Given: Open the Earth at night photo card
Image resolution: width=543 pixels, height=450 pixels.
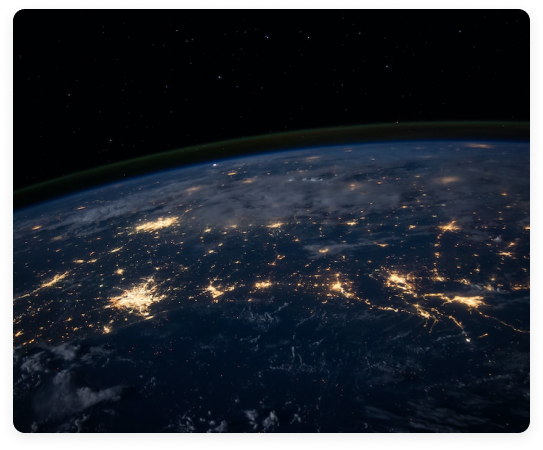Looking at the screenshot, I should [272, 221].
